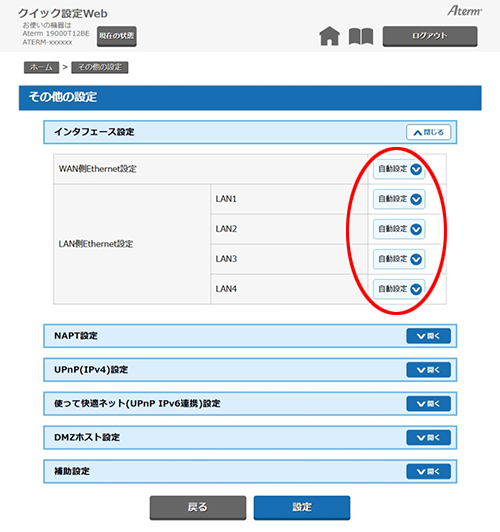500x532 pixels.
Task: Click the 戻る back button
Action: 198,508
